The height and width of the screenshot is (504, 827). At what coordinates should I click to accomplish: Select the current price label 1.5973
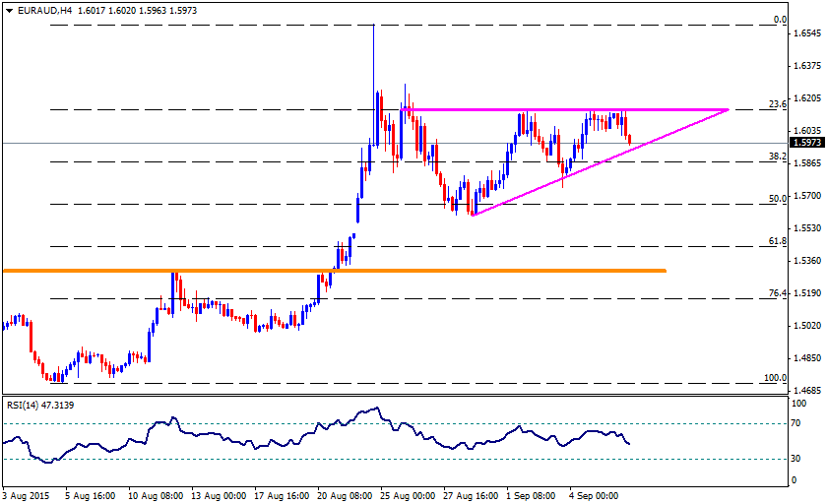[x=807, y=143]
